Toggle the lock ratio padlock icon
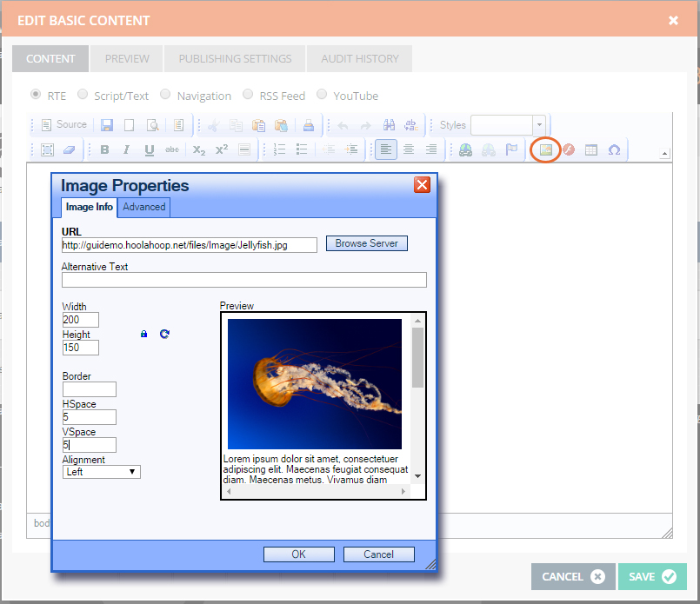This screenshot has height=604, width=700. (143, 334)
